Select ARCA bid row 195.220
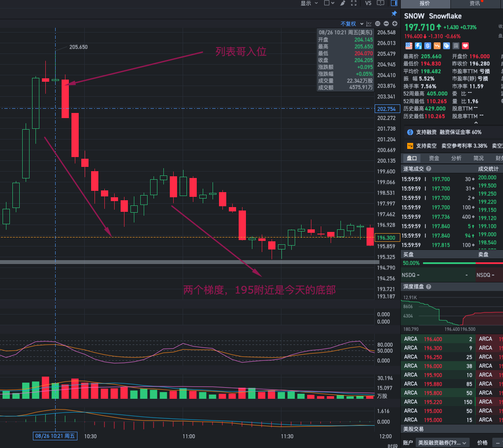This screenshot has height=448, width=503. click(438, 402)
